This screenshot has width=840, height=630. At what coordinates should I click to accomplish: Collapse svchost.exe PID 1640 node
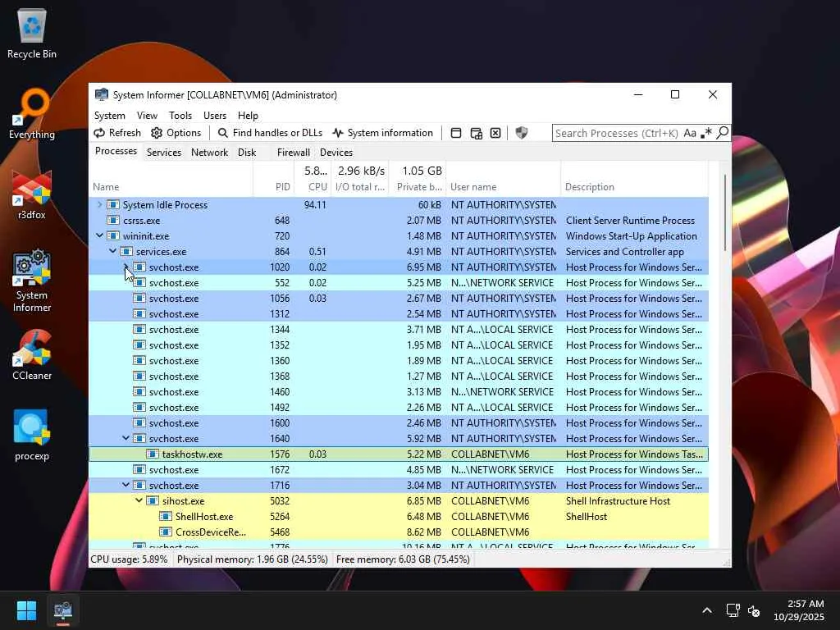click(126, 438)
